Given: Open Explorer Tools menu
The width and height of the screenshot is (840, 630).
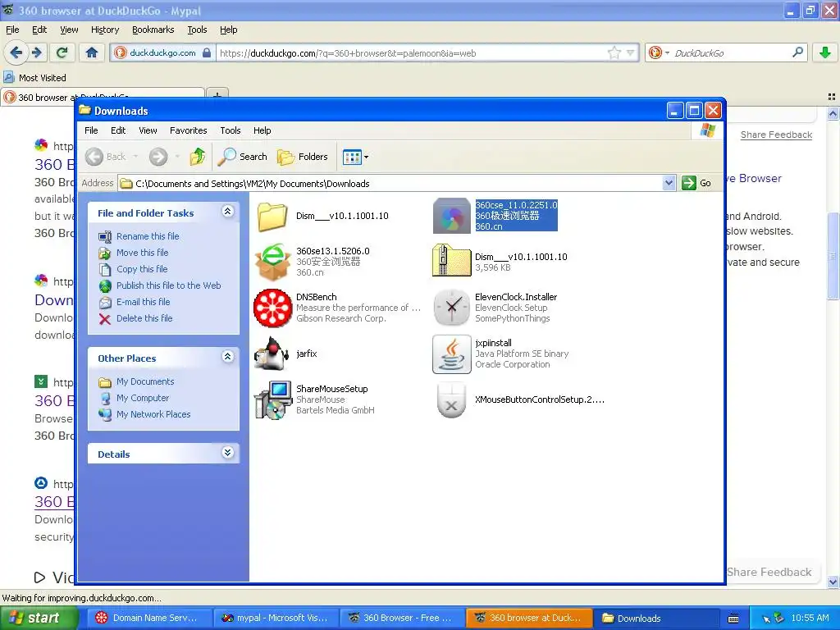Looking at the screenshot, I should tap(230, 130).
